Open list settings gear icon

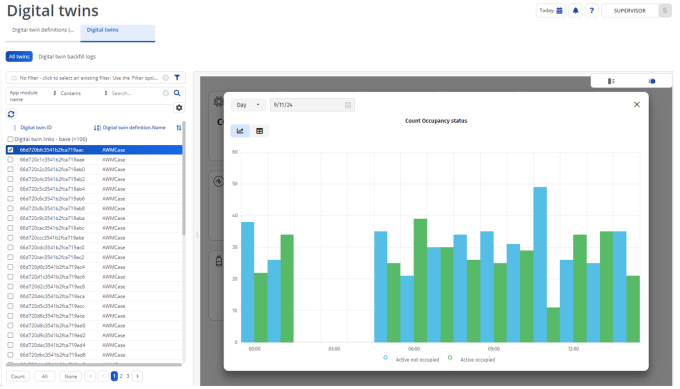coord(179,108)
